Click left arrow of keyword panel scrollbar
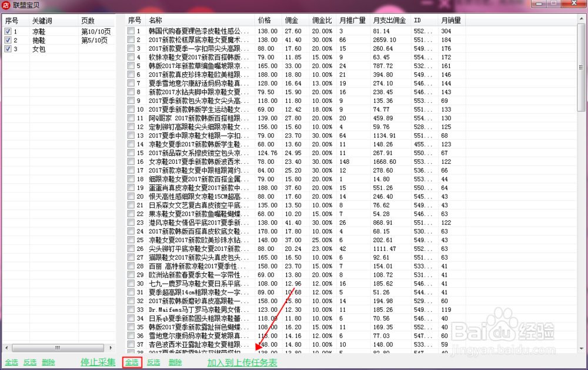This screenshot has width=588, height=370. click(x=6, y=348)
